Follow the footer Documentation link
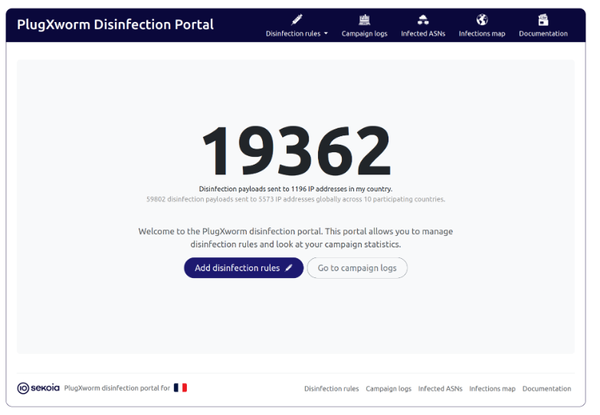Screen dimensions: 600x415 click(x=546, y=389)
